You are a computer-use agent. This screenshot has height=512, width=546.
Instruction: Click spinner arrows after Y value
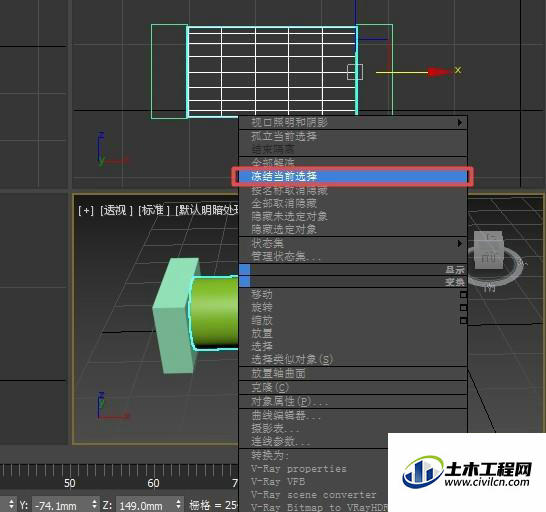click(95, 504)
